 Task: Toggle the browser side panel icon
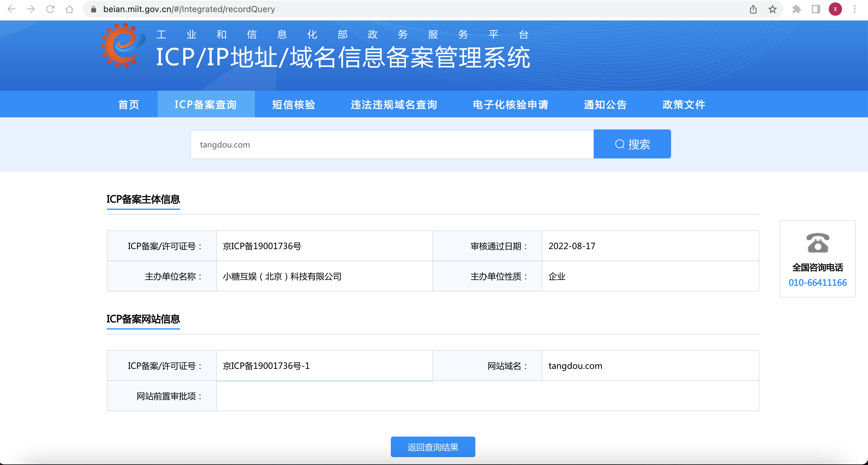(816, 9)
